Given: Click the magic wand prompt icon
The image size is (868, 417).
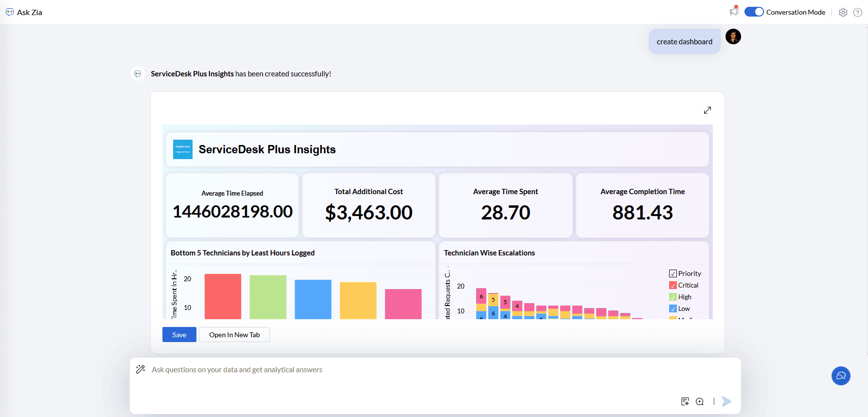Looking at the screenshot, I should (x=141, y=369).
